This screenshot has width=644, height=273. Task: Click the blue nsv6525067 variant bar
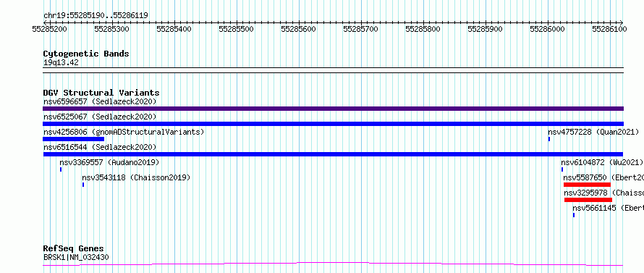point(333,124)
